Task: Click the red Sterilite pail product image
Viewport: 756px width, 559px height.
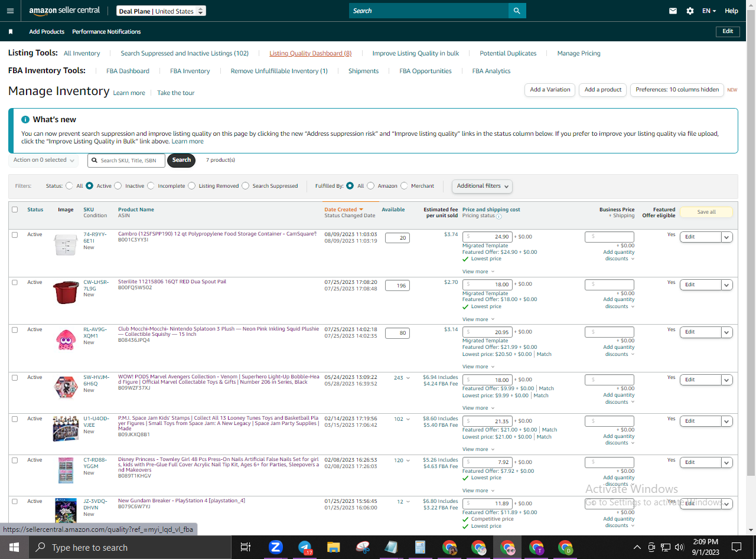Action: (66, 292)
